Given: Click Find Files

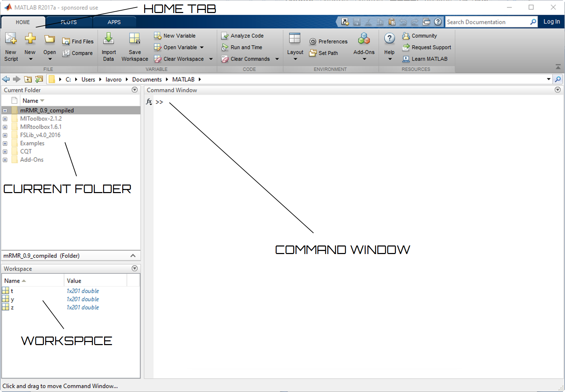Looking at the screenshot, I should tap(78, 41).
